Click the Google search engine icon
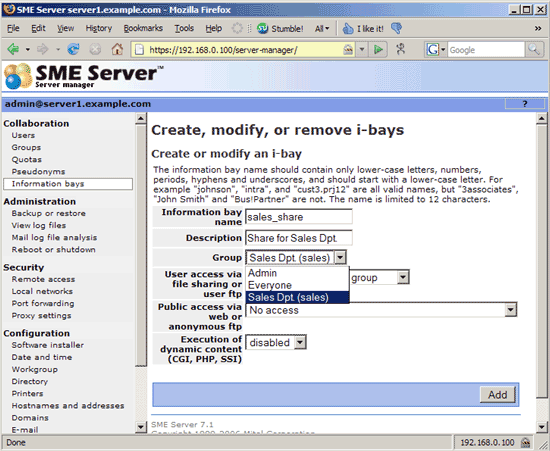This screenshot has width=550, height=451. [432, 50]
